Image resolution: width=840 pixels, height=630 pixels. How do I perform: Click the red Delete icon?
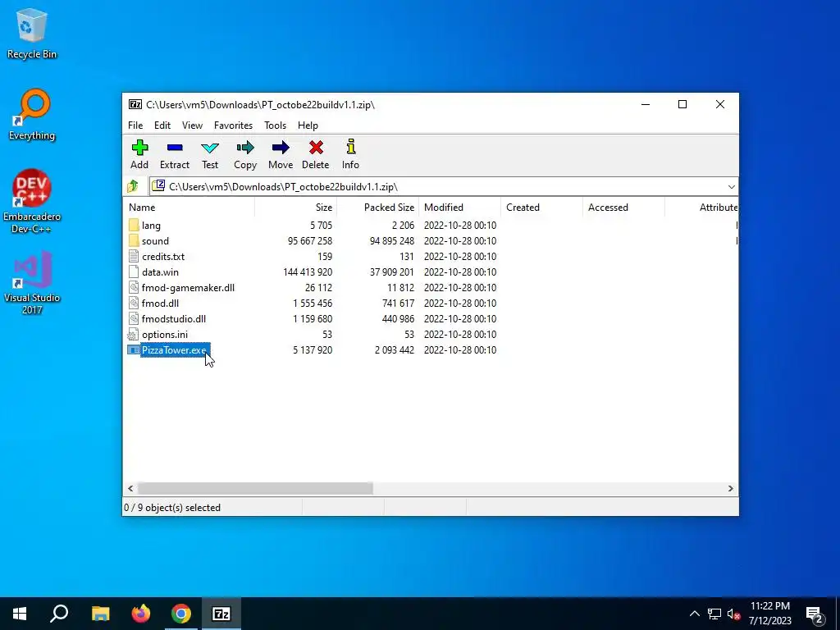click(316, 148)
